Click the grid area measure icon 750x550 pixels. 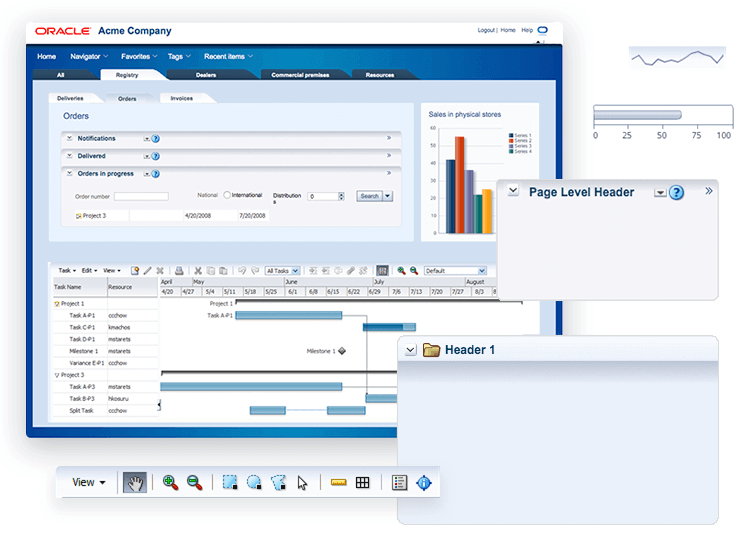(363, 483)
